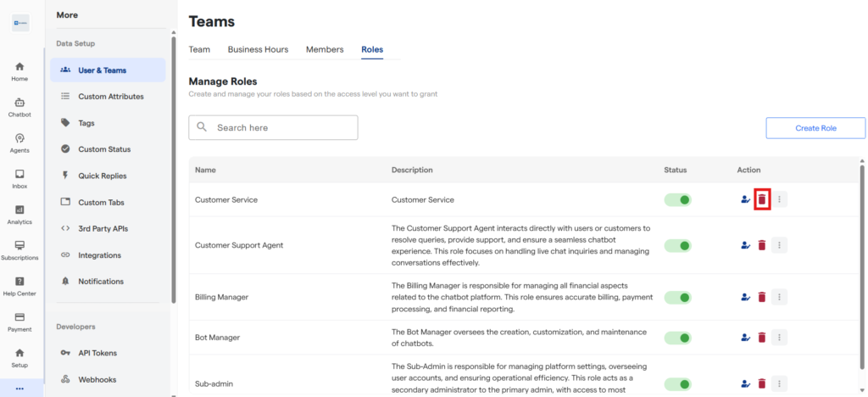This screenshot has width=868, height=397.
Task: Open Custom Attributes in Data Setup
Action: coord(110,97)
